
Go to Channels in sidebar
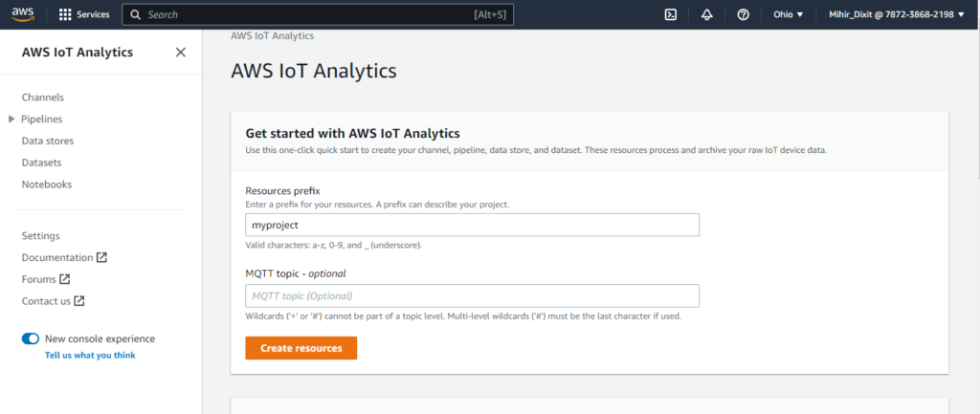[x=42, y=98]
